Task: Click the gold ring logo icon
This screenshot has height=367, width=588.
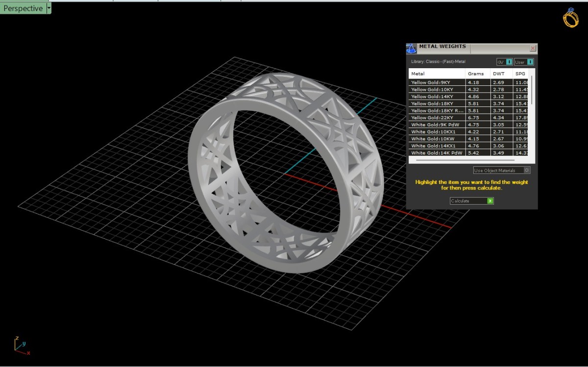Action: (570, 18)
